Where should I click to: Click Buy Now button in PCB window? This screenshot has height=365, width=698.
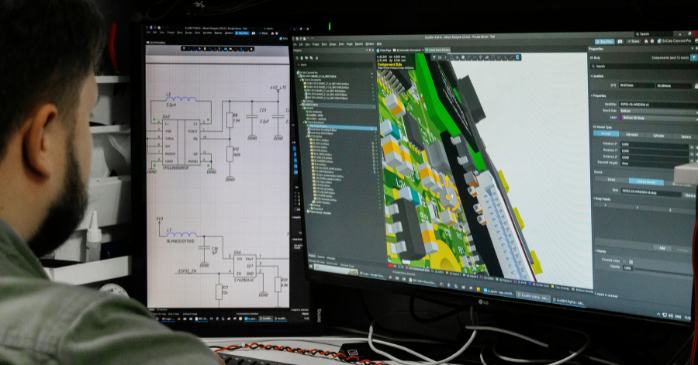(x=605, y=42)
